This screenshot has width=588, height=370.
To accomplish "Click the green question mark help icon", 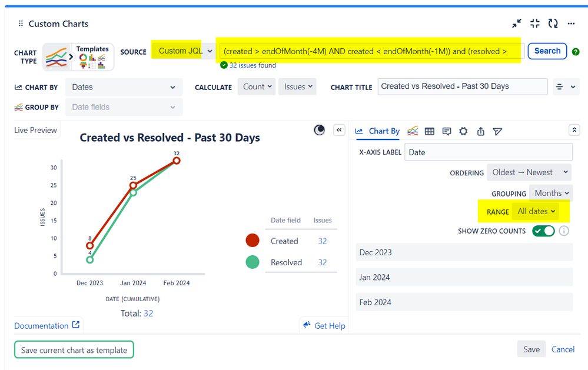I will (576, 52).
